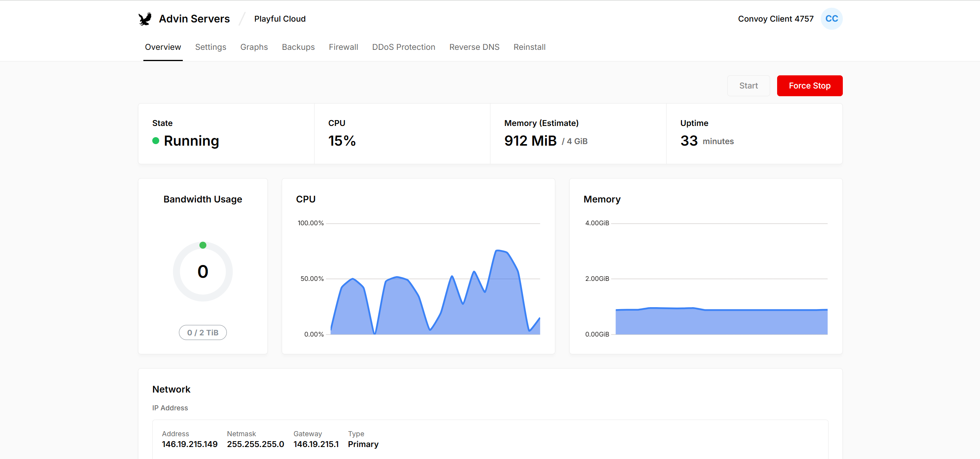This screenshot has width=980, height=459.
Task: Click the 4.00GiB memory axis label
Action: point(597,223)
